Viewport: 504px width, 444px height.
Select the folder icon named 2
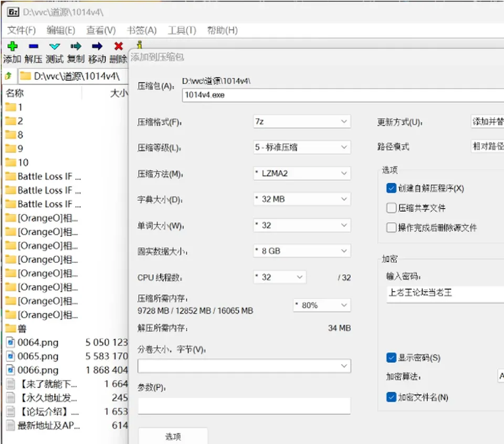click(x=10, y=121)
